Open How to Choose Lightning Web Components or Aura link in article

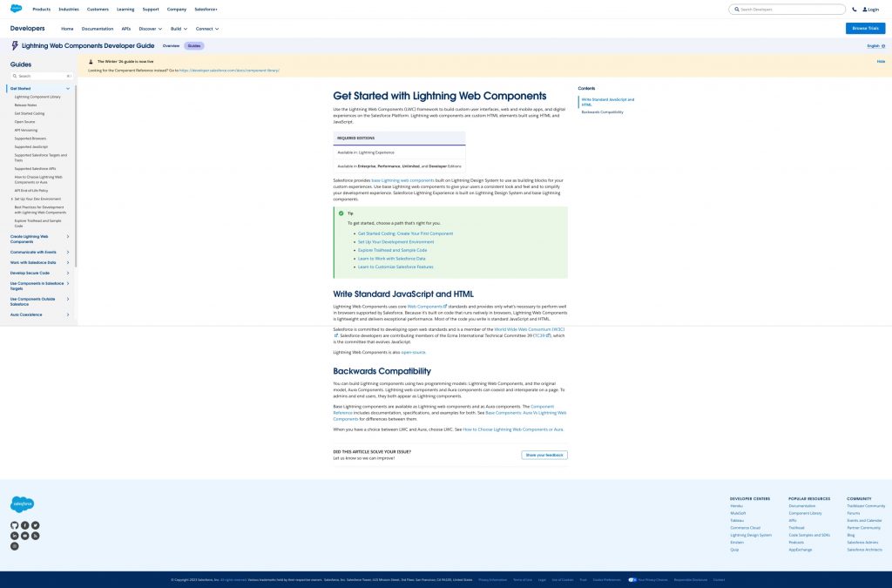point(513,429)
